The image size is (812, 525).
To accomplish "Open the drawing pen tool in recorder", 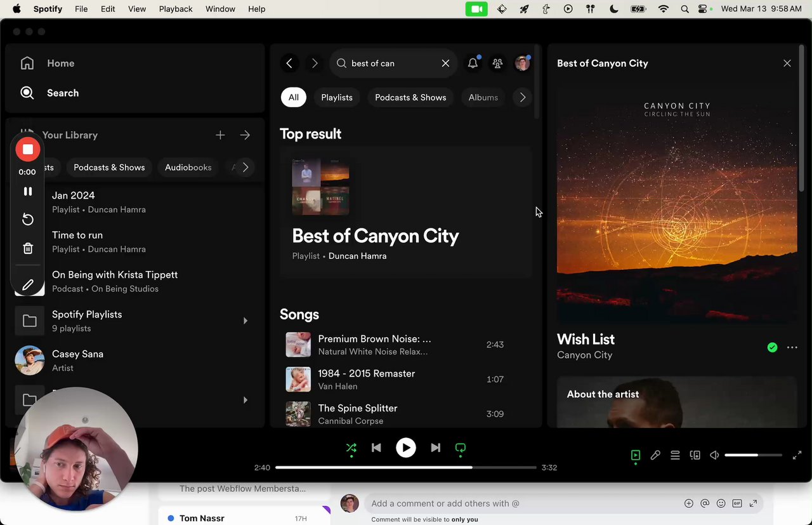I will point(27,285).
